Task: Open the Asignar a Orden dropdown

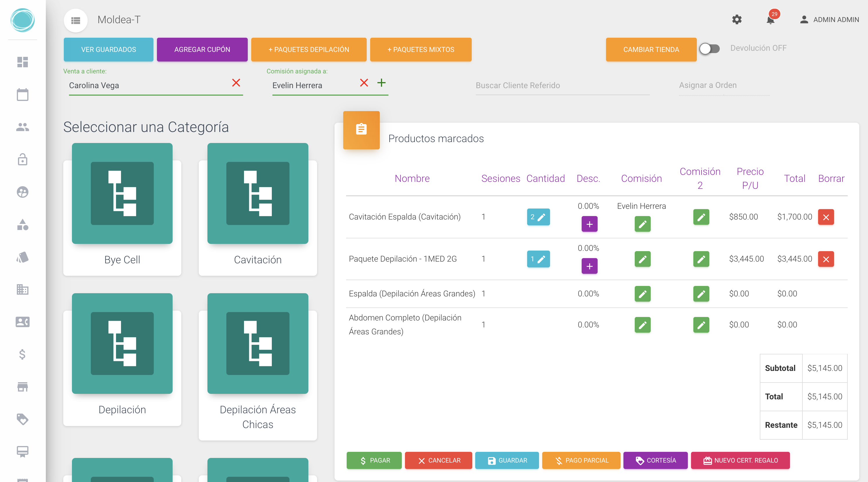Action: [724, 86]
